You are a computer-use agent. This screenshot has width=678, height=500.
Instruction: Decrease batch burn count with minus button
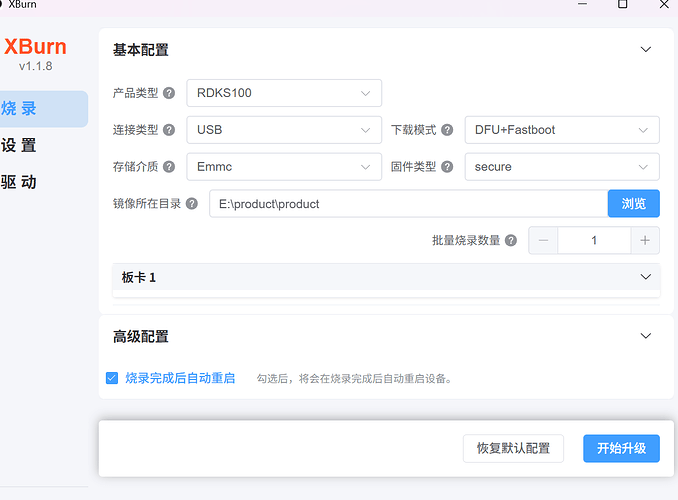pyautogui.click(x=544, y=240)
